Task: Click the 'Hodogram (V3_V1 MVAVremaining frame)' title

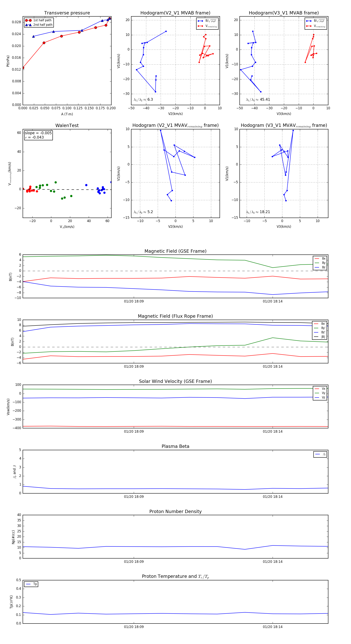Action: point(284,125)
